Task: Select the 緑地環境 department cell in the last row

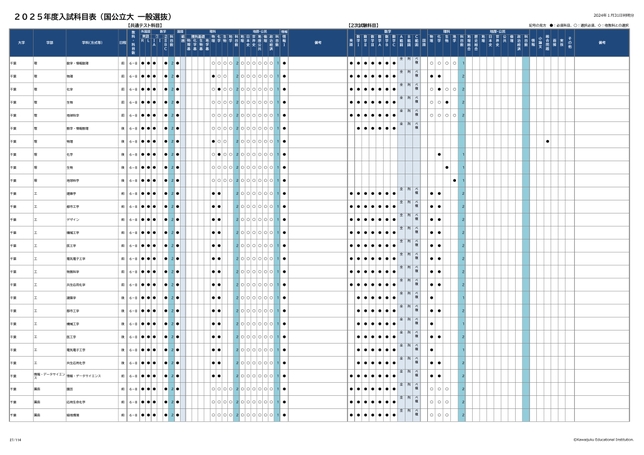Action: (73, 414)
